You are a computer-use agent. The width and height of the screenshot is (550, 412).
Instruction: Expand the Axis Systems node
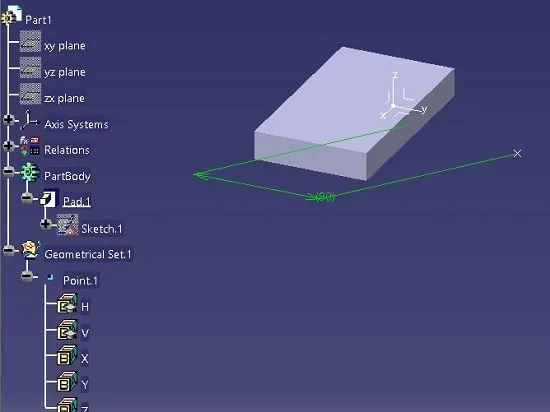(x=9, y=120)
